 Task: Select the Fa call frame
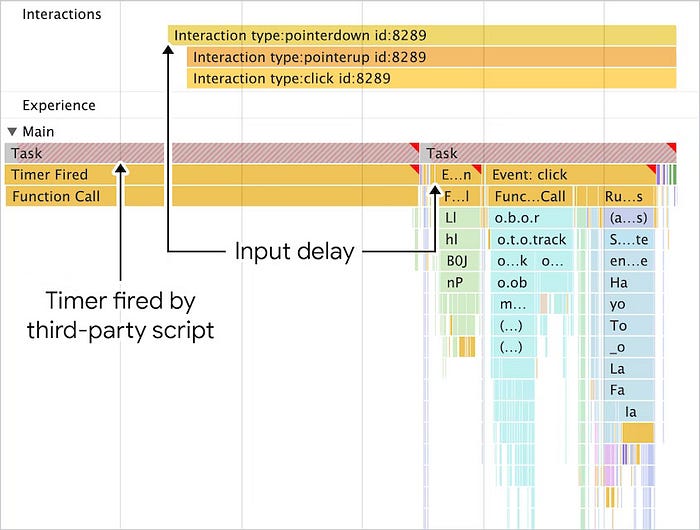point(629,390)
